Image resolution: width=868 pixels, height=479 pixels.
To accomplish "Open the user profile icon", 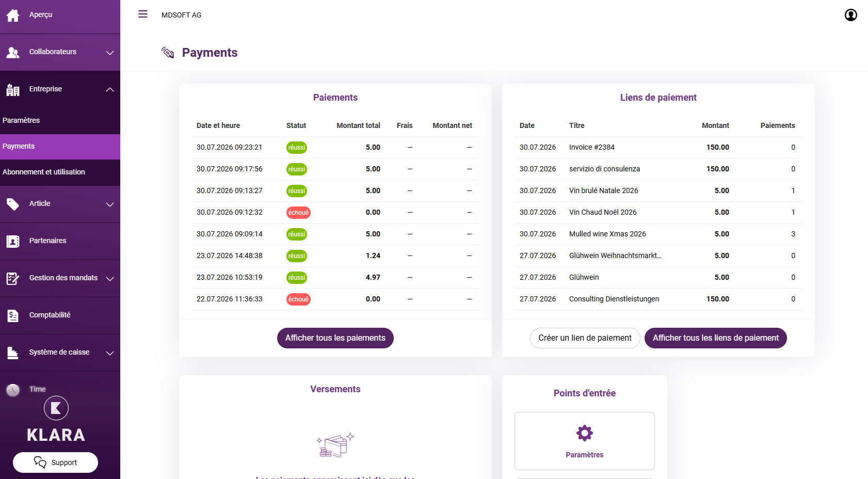I will point(851,15).
